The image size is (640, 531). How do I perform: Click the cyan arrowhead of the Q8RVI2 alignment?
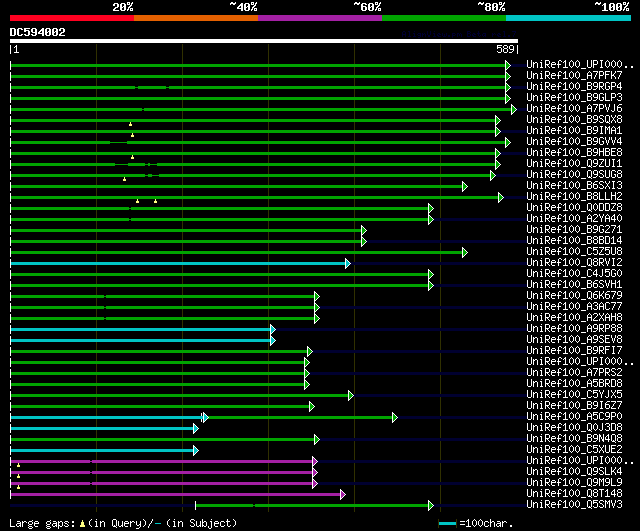click(348, 264)
